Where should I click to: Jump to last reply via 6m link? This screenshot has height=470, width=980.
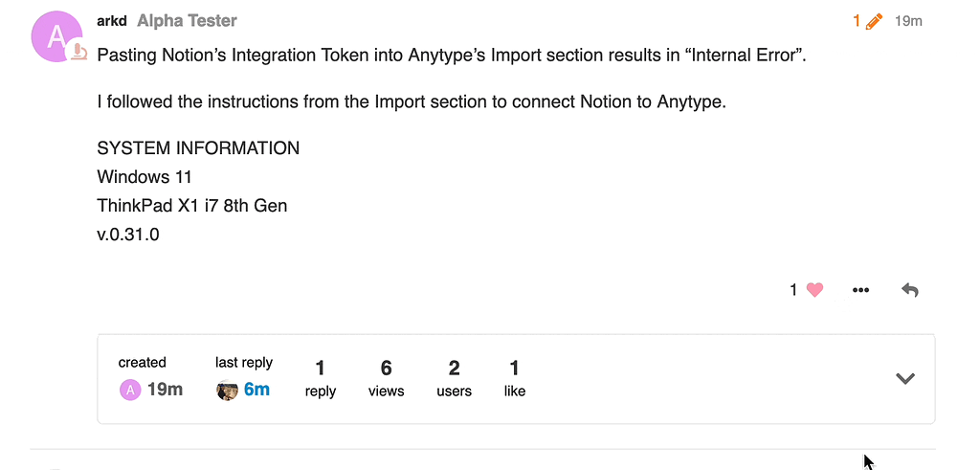pos(256,390)
